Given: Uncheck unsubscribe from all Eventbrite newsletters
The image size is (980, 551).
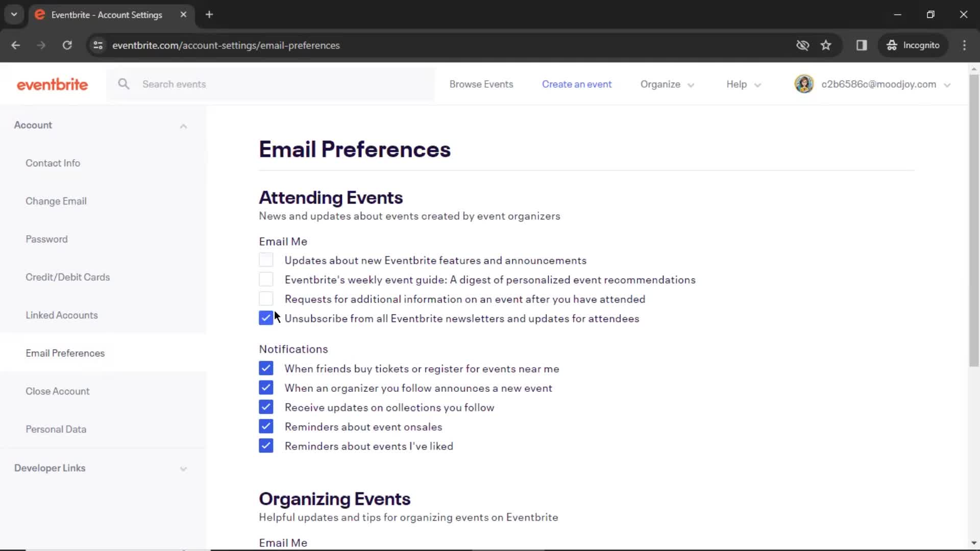Looking at the screenshot, I should pos(266,318).
